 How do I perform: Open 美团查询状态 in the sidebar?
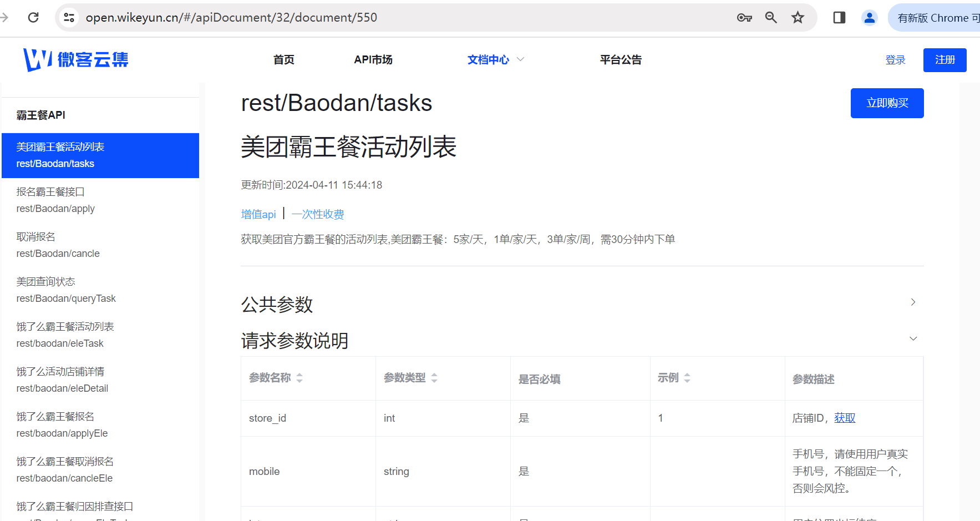[100, 290]
